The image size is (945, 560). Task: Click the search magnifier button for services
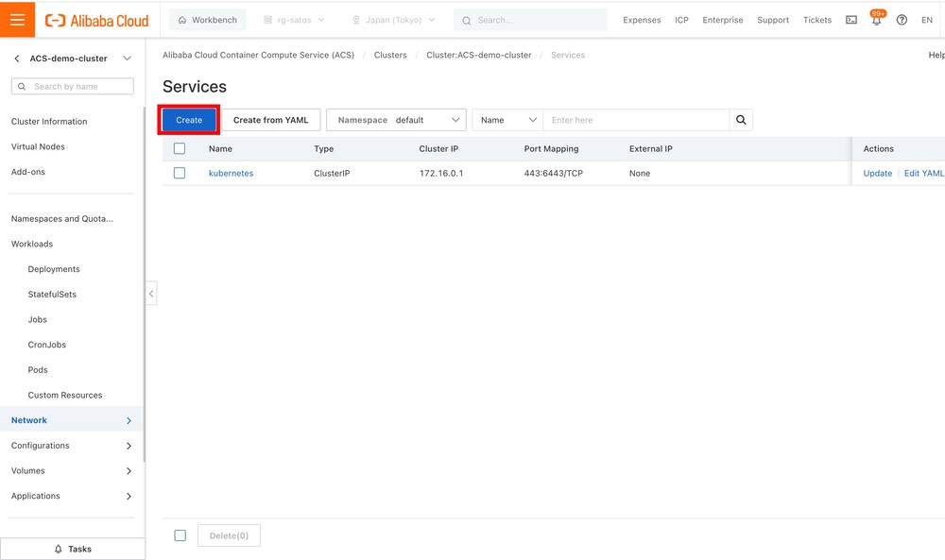point(741,120)
